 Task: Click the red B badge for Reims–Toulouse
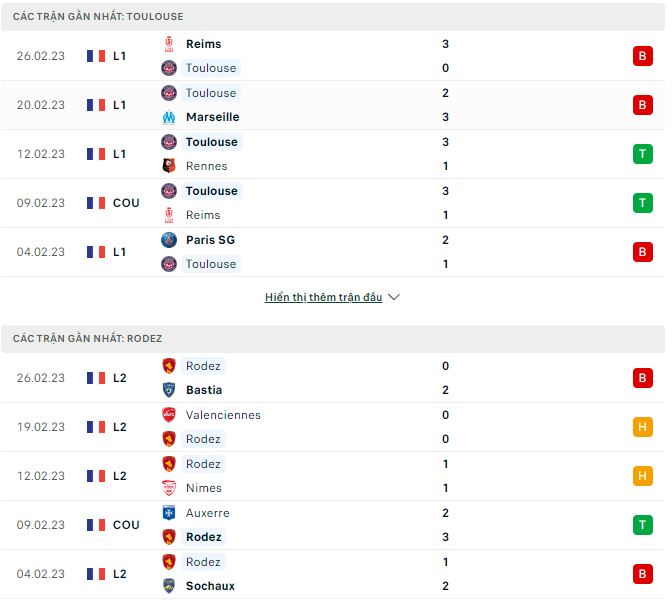(x=642, y=56)
